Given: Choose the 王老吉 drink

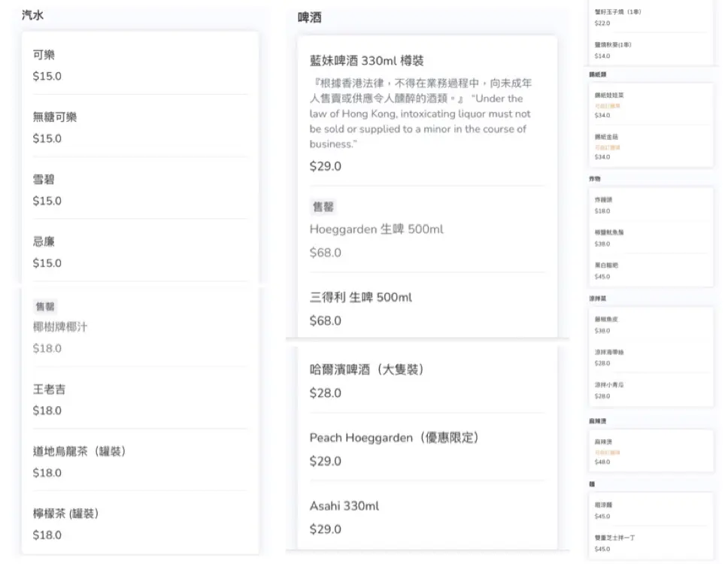Looking at the screenshot, I should pos(140,400).
